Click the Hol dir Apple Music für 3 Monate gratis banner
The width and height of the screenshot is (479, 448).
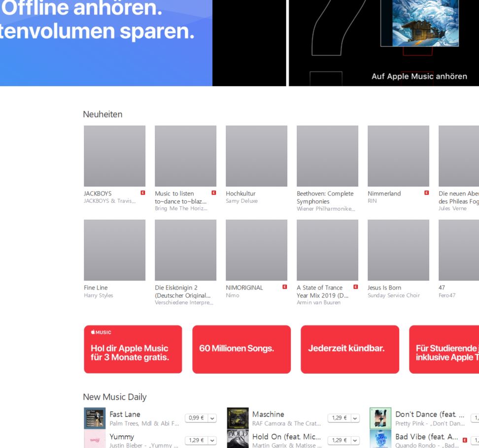click(x=133, y=349)
